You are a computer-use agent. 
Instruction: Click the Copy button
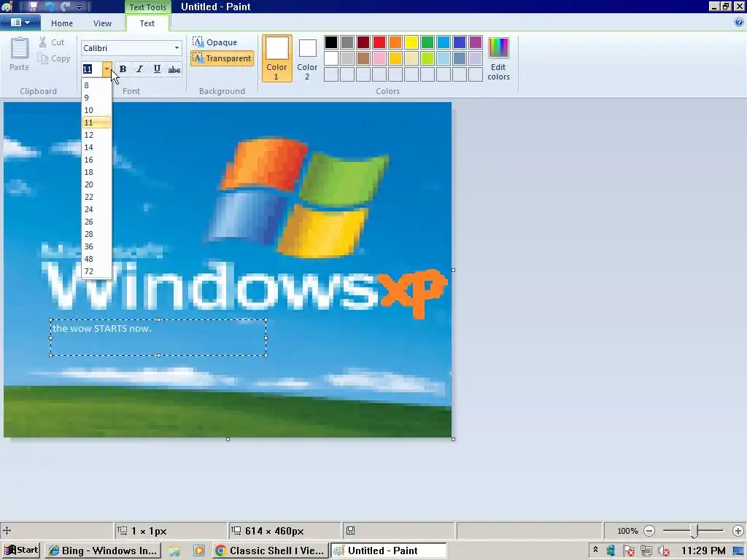tap(54, 58)
